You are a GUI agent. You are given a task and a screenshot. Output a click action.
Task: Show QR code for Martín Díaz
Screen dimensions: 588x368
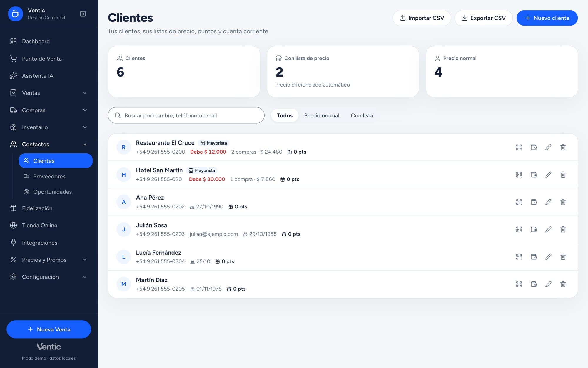point(519,284)
